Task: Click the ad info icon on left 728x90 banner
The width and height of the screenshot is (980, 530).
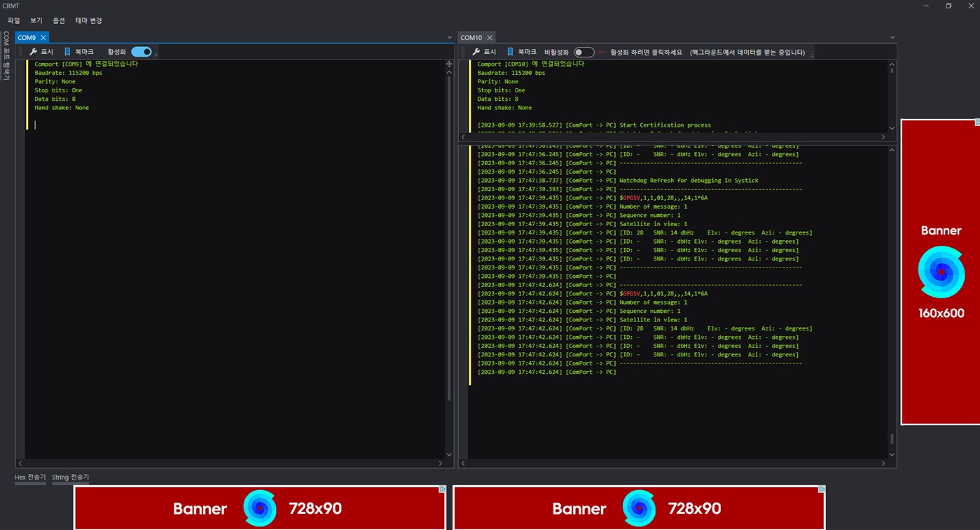Action: 443,489
